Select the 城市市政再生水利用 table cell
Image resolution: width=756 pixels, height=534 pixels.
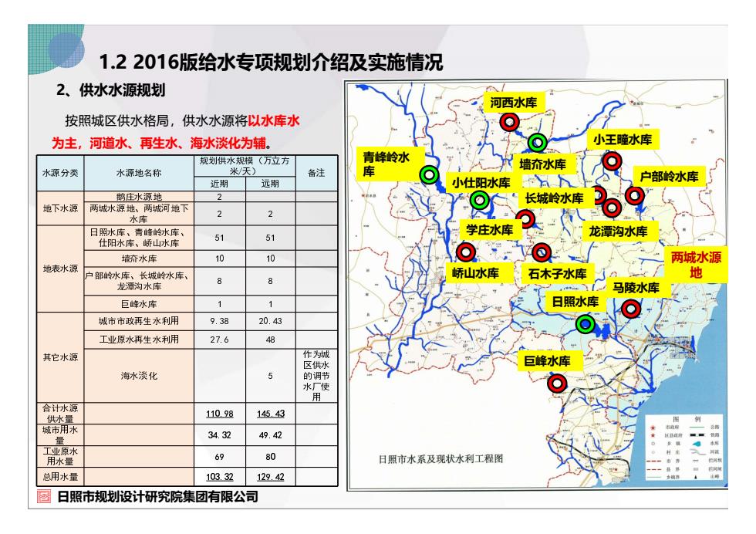click(x=139, y=321)
